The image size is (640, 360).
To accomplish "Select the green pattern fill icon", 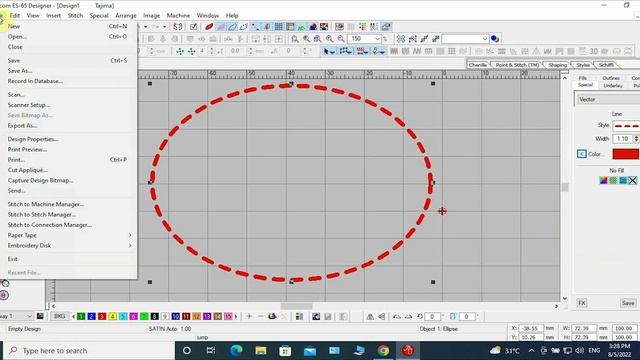I will (x=613, y=180).
